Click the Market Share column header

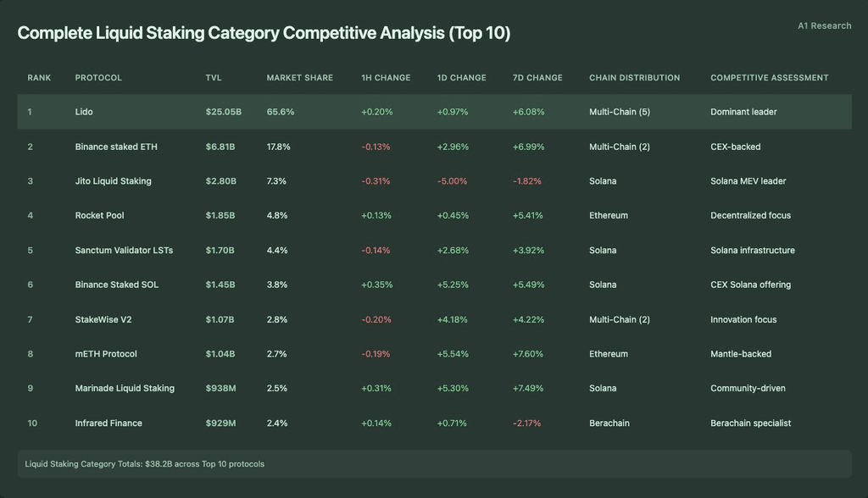[300, 78]
